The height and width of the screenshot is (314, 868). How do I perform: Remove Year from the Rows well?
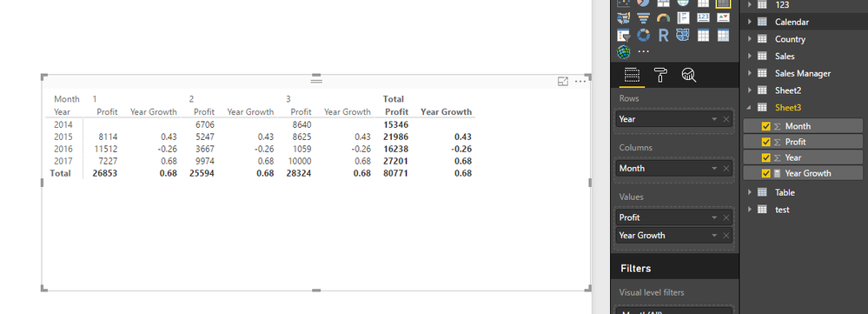(726, 119)
